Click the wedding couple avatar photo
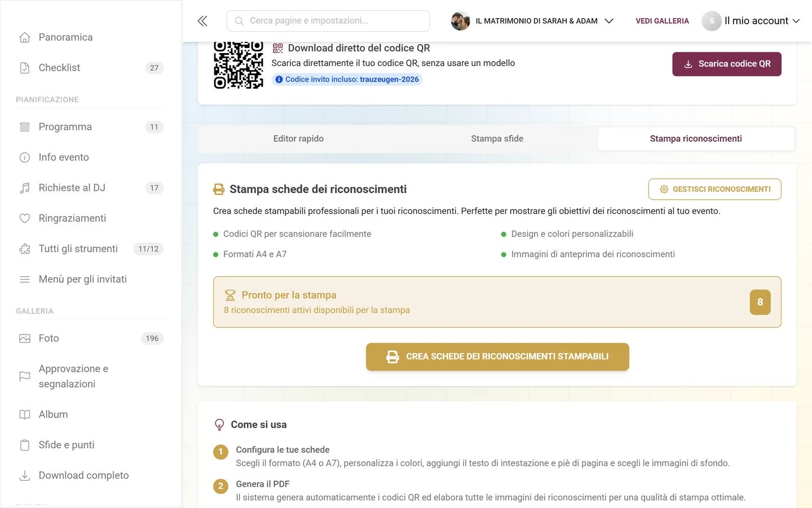Screen dimensions: 812x508 click(460, 21)
